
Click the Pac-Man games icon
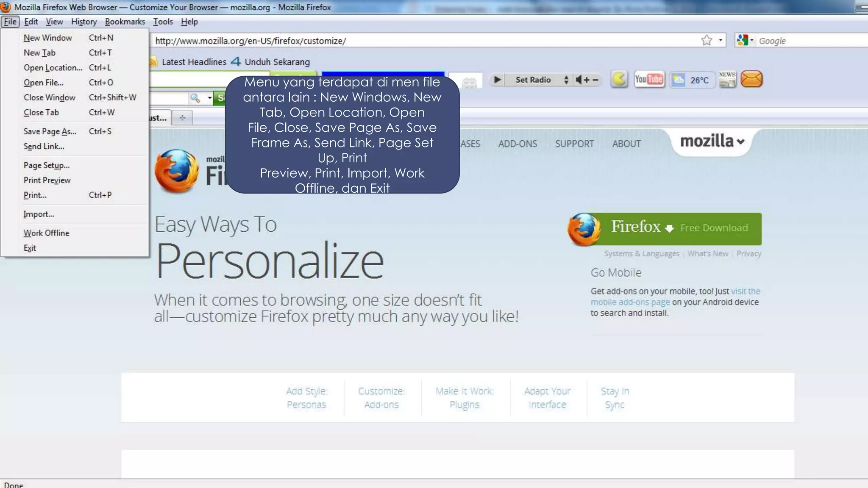click(619, 79)
